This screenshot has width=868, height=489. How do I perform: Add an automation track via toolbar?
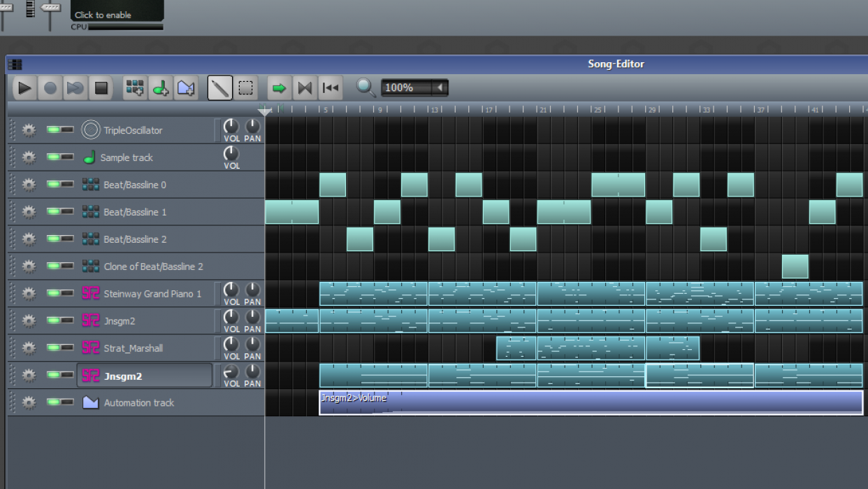186,88
